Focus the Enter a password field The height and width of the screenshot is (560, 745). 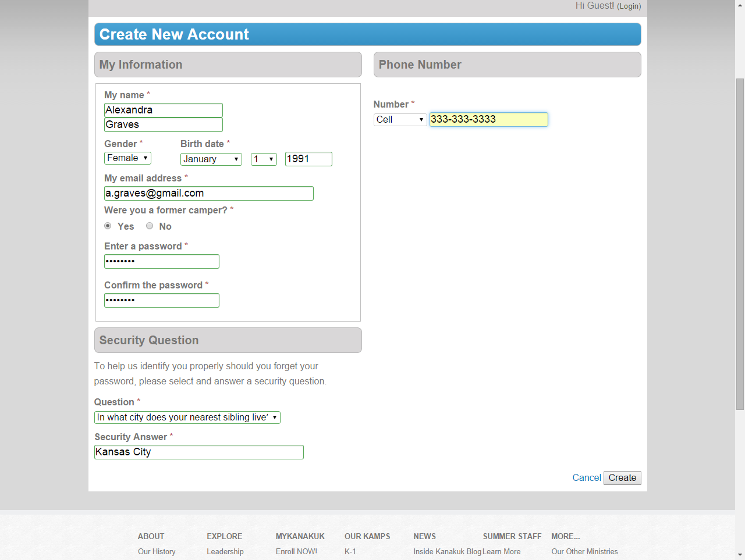coord(161,262)
